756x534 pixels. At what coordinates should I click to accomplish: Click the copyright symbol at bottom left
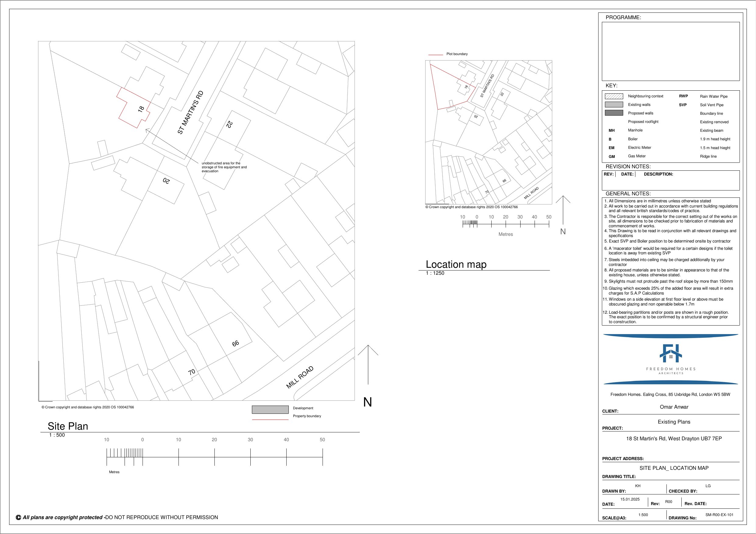(x=19, y=518)
